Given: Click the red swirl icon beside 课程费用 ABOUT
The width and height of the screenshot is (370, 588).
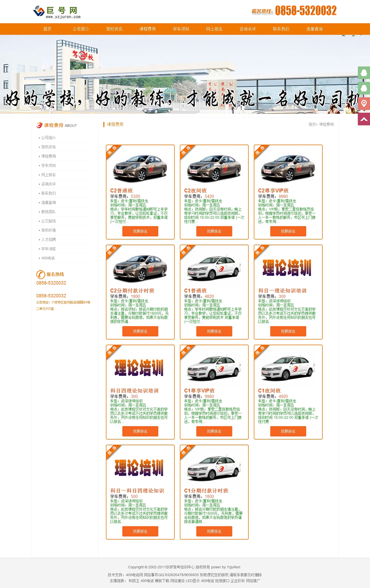Looking at the screenshot, I should (39, 125).
